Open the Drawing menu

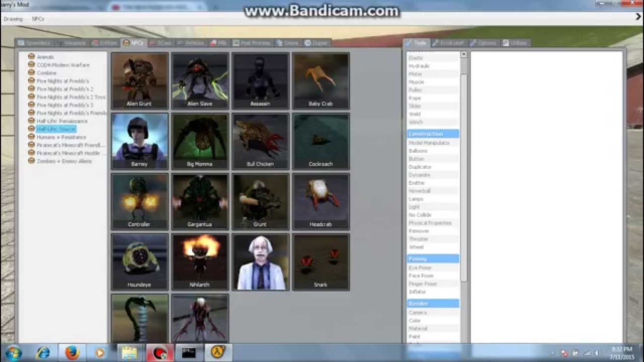pos(13,19)
